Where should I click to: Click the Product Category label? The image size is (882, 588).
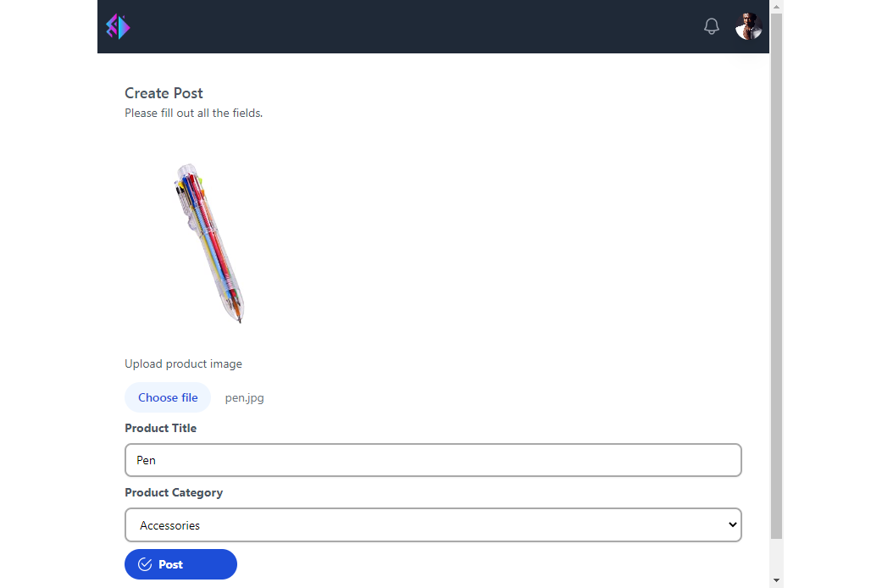pyautogui.click(x=174, y=493)
